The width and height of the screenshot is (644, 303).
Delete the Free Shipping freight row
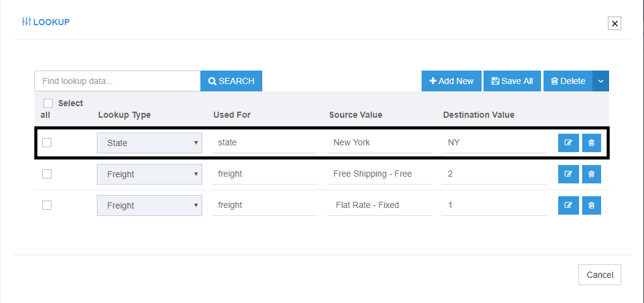click(591, 174)
